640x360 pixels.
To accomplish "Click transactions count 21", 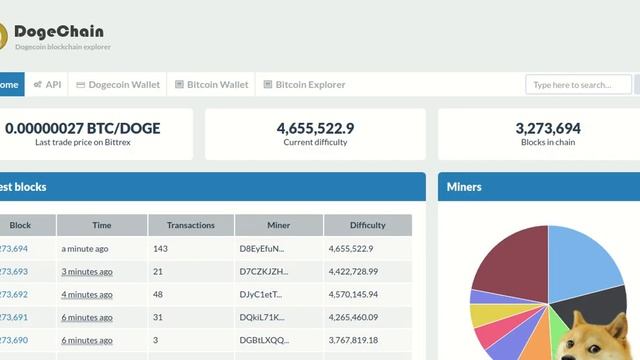I will click(158, 271).
